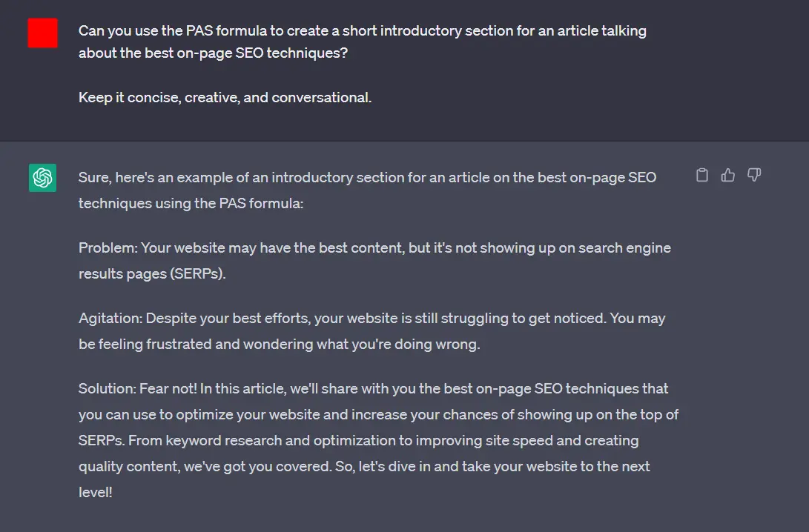Click the red user avatar square
Viewport: 809px width, 532px height.
click(x=42, y=33)
